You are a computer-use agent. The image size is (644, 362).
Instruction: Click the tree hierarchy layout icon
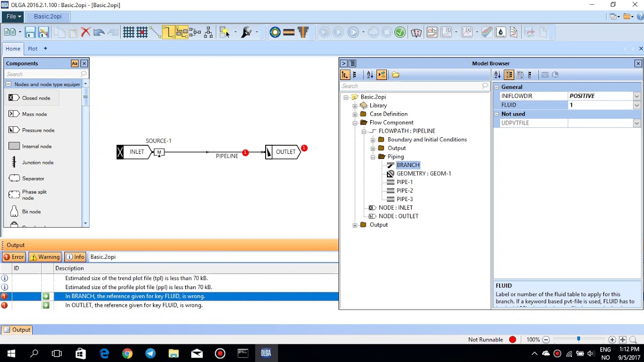point(208,33)
